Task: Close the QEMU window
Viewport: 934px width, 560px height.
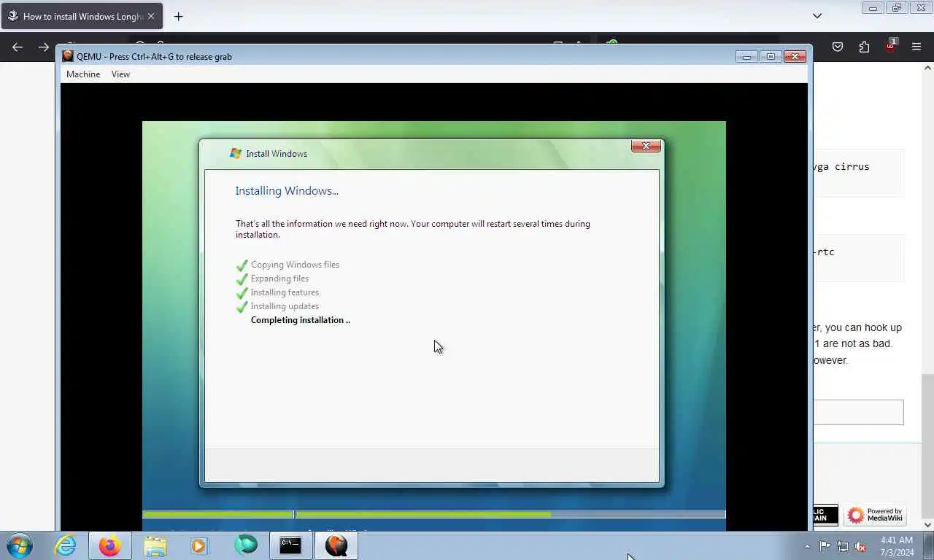Action: [x=795, y=56]
